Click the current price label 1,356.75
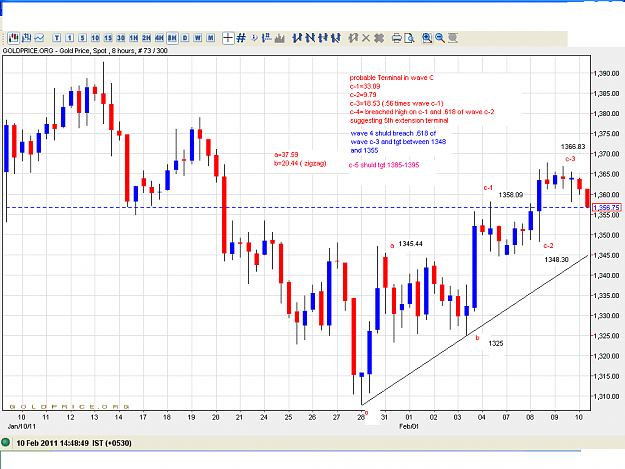625x469 pixels. (x=607, y=208)
